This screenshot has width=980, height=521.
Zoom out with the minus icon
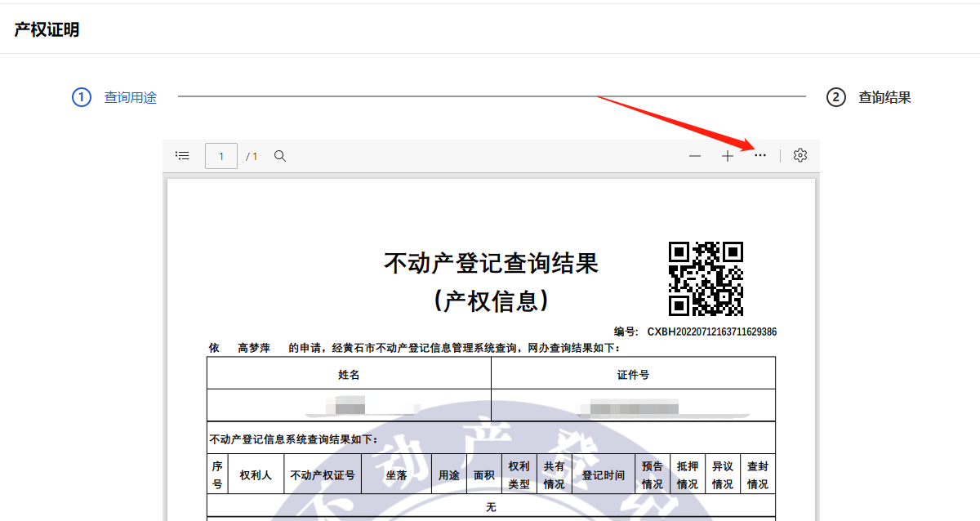click(695, 156)
